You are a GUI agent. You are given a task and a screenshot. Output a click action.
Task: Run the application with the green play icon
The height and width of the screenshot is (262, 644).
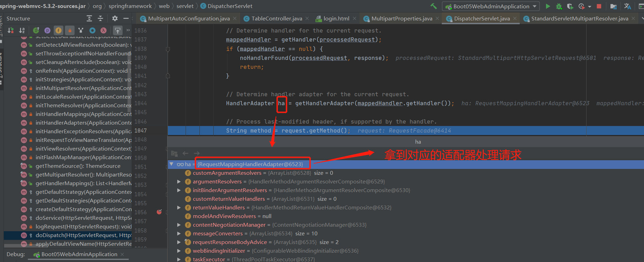click(548, 6)
